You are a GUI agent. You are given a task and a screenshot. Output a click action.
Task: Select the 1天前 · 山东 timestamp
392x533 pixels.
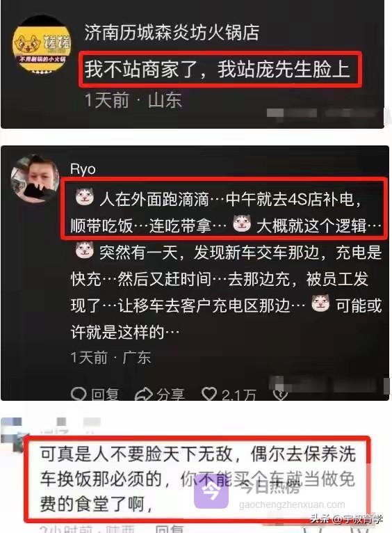pyautogui.click(x=133, y=101)
